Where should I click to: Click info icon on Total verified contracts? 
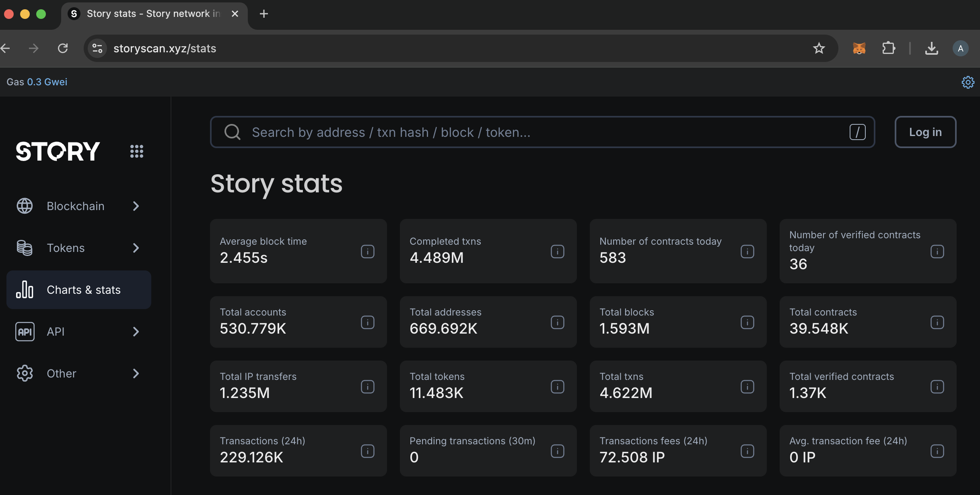point(937,387)
